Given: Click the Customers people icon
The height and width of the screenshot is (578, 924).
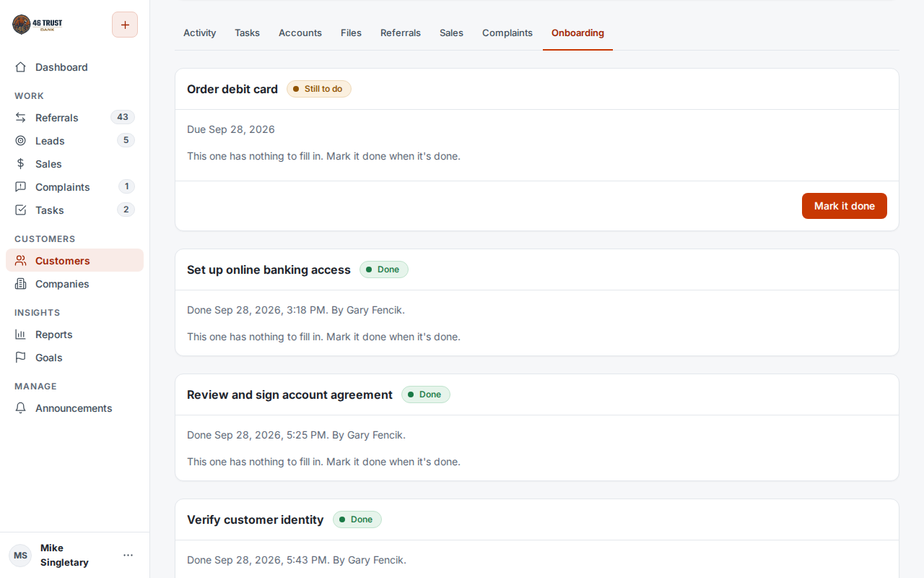Looking at the screenshot, I should coord(21,261).
